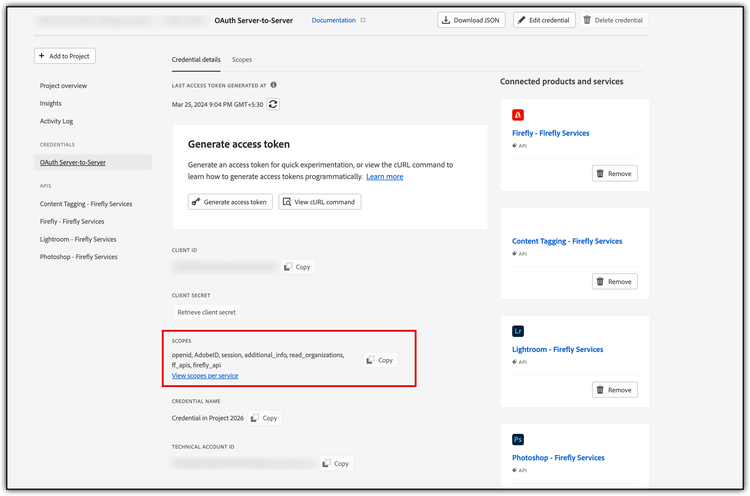750x496 pixels.
Task: Copy the technical account ID
Action: (x=335, y=464)
